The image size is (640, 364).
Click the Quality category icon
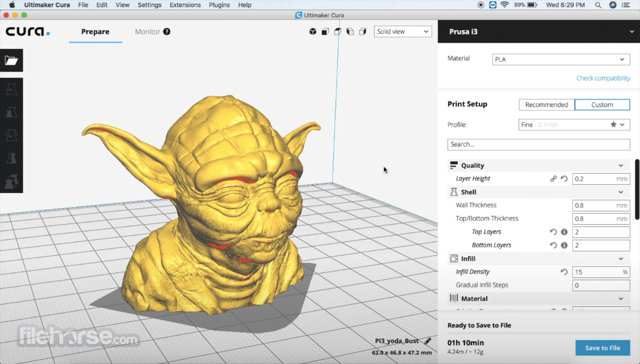coord(453,165)
